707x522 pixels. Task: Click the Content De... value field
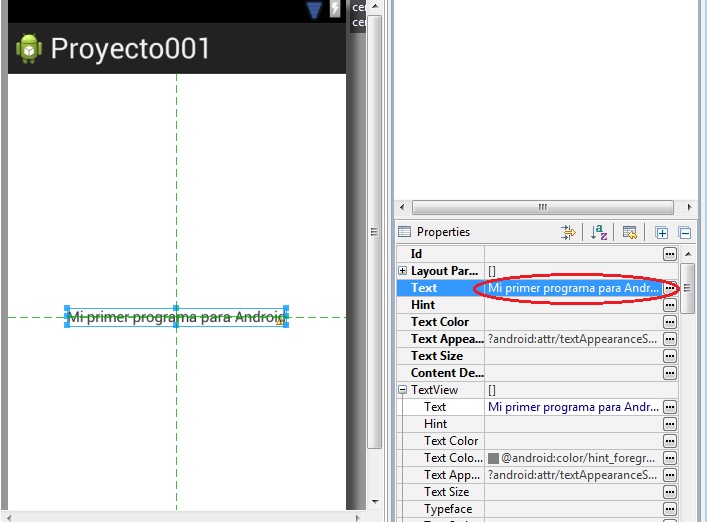tap(574, 373)
